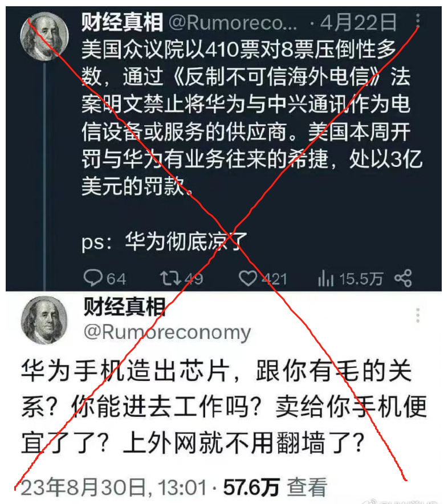The height and width of the screenshot is (504, 448).
Task: Click bottom tweet timestamp 23年8月30日
Action: click(113, 487)
